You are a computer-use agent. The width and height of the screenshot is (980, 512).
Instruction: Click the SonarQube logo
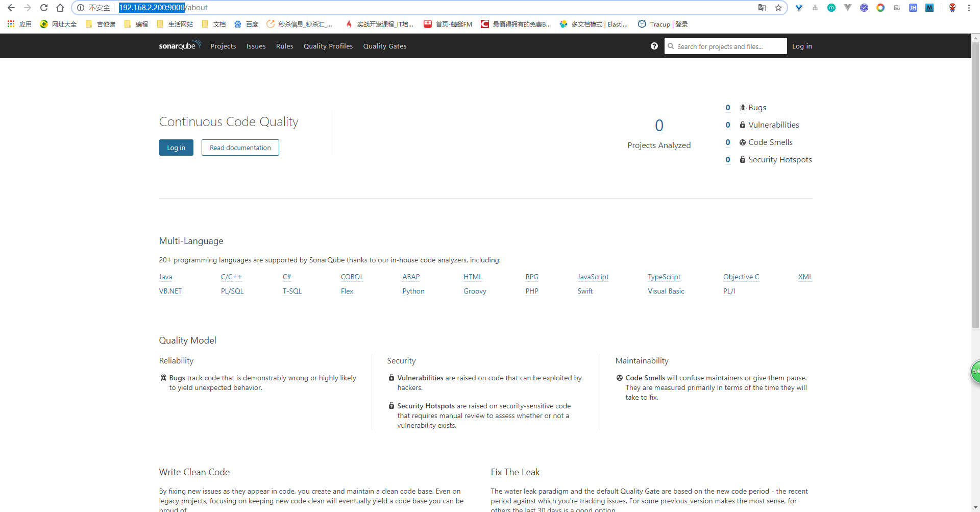pyautogui.click(x=180, y=45)
